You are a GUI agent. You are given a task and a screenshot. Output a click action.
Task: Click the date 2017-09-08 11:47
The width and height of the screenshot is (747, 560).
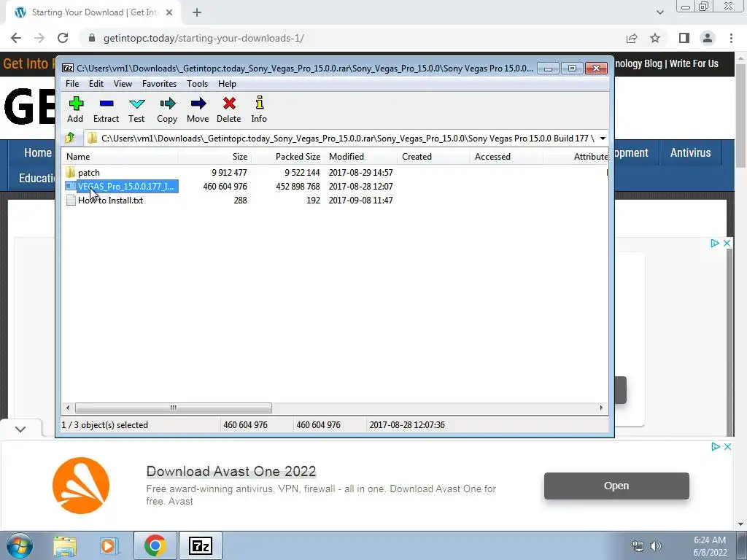point(360,201)
